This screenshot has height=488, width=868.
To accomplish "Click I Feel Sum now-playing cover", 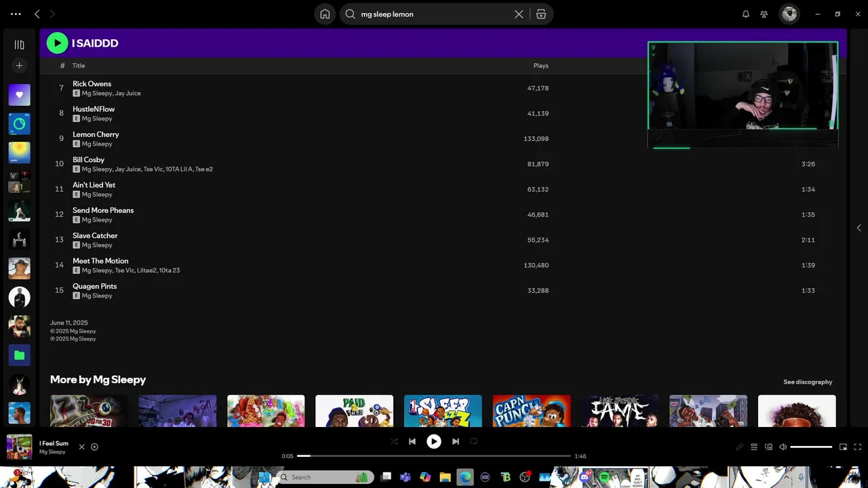I will click(x=19, y=447).
